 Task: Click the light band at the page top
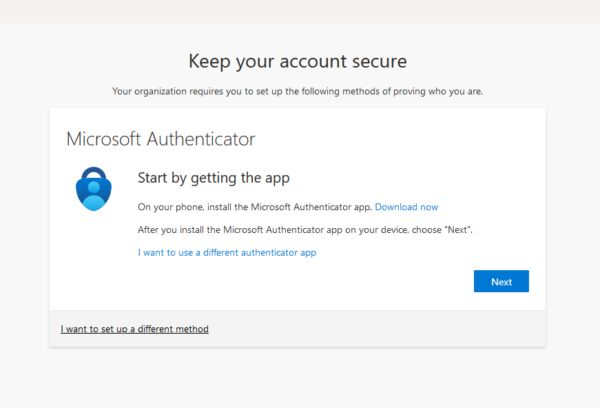pyautogui.click(x=300, y=11)
